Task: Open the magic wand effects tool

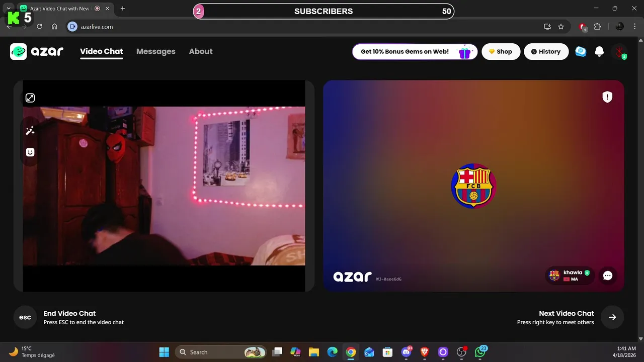Action: 30,131
